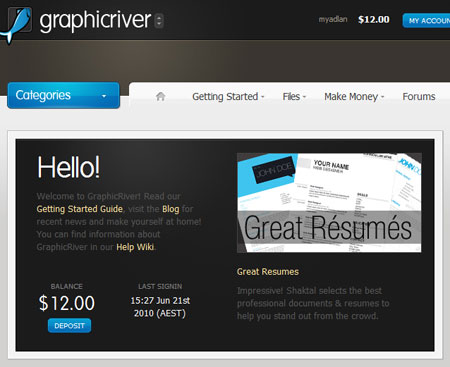Open the Great Résumés banner image
Image resolution: width=450 pixels, height=367 pixels.
click(329, 203)
